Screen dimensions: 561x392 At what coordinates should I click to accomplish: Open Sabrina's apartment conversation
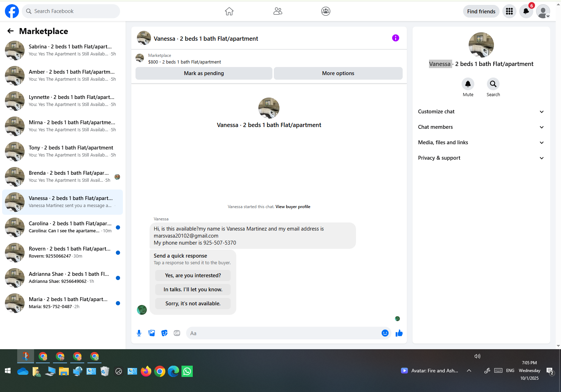point(62,51)
